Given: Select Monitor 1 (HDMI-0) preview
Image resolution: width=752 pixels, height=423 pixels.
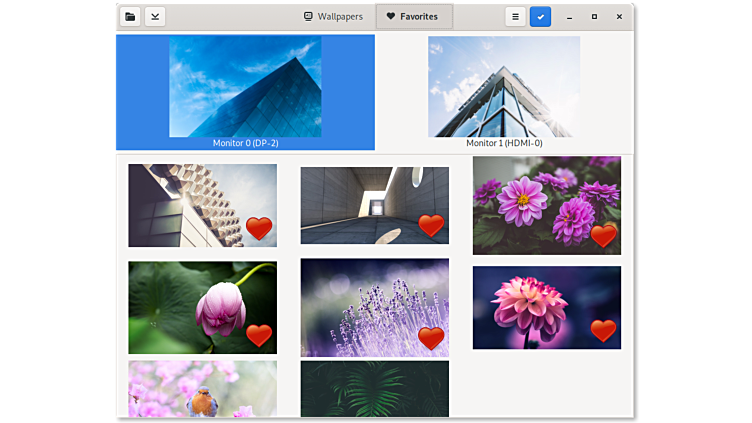Looking at the screenshot, I should click(504, 92).
